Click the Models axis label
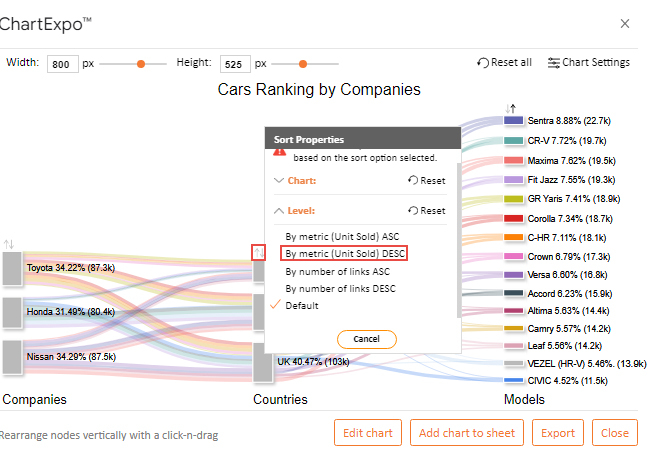 coord(524,400)
